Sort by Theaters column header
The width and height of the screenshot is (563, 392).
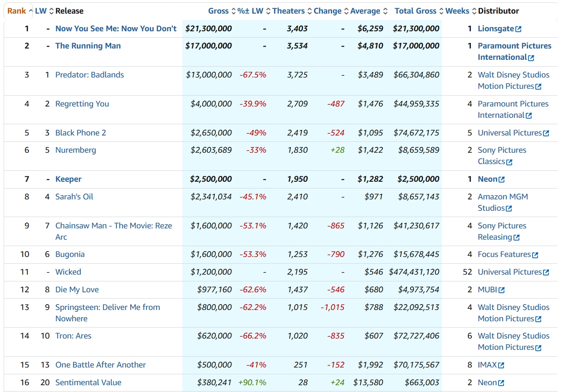[x=289, y=11]
